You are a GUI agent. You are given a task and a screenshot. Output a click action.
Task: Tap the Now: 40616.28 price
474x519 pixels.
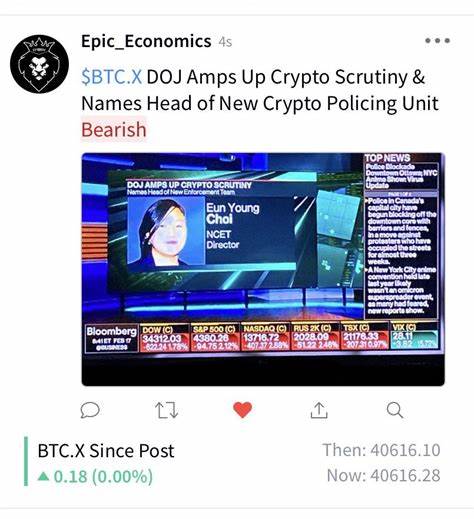383,475
